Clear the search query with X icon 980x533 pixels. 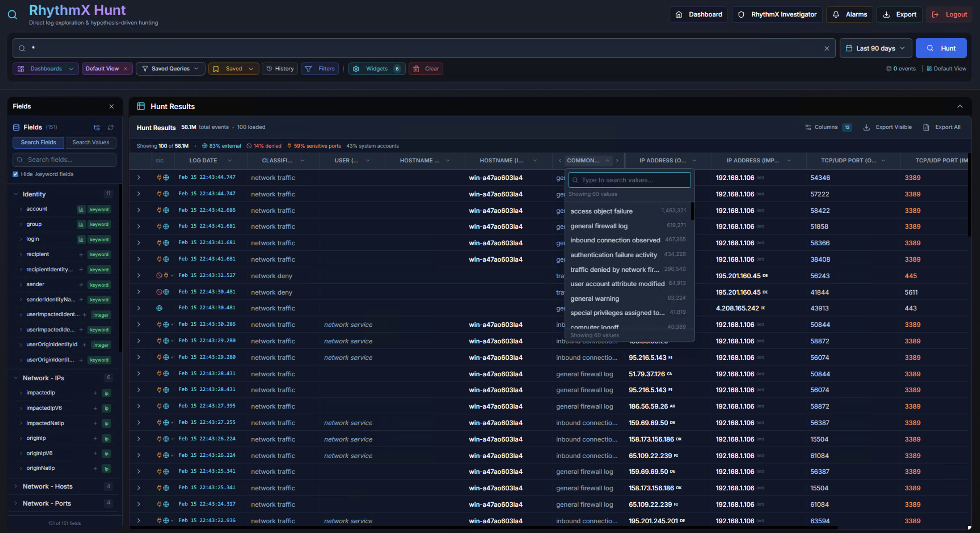826,48
